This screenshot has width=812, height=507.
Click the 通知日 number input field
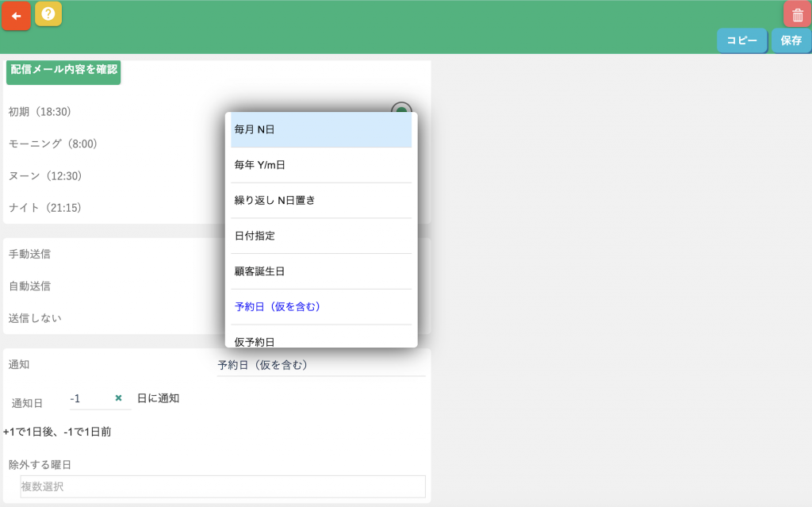pyautogui.click(x=89, y=398)
